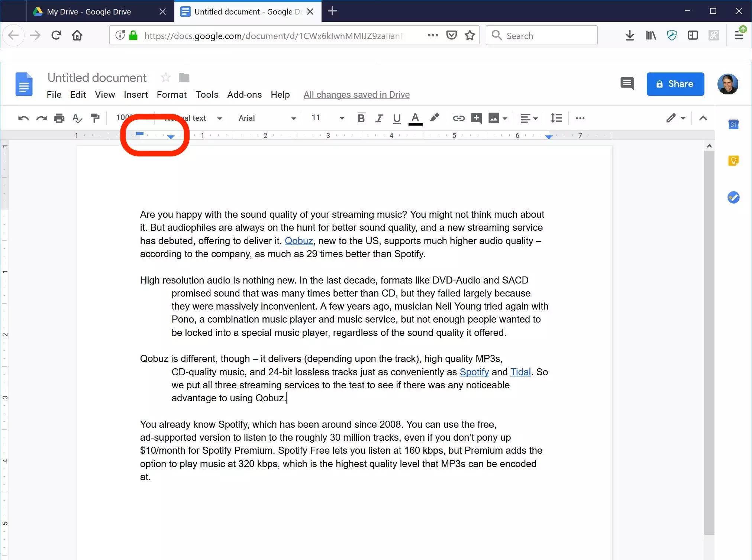This screenshot has width=752, height=560.
Task: Click the Print icon in toolbar
Action: pos(59,119)
